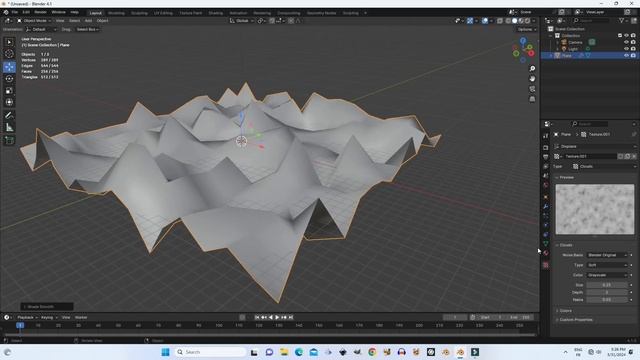The image size is (640, 360).
Task: Open the Color Grayscale dropdown
Action: coord(607,275)
